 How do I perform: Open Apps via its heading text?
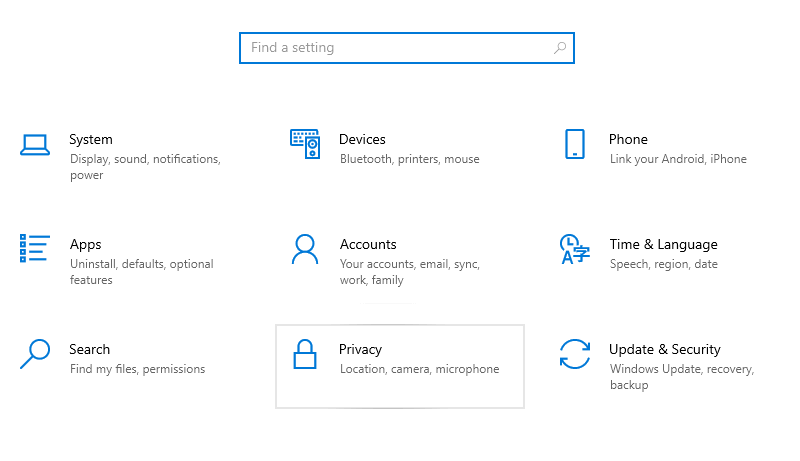[x=86, y=245]
